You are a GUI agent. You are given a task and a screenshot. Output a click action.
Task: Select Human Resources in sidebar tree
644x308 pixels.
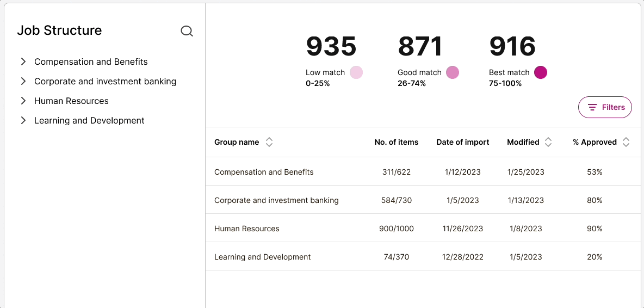[71, 101]
